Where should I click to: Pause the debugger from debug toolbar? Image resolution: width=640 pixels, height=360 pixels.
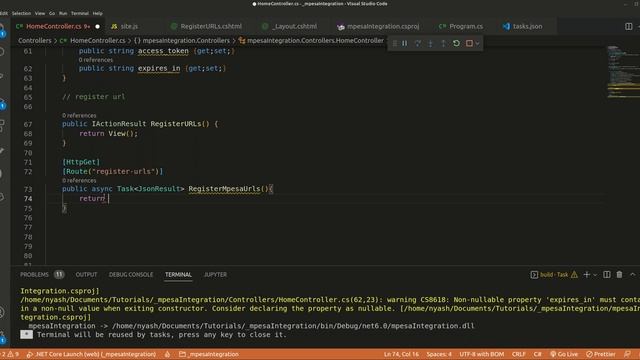(404, 43)
